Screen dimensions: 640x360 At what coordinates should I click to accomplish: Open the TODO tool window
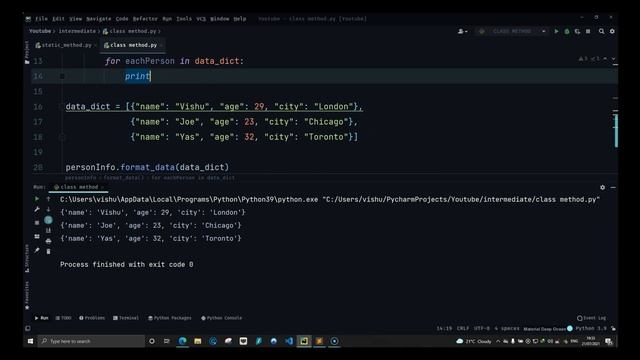pos(63,318)
